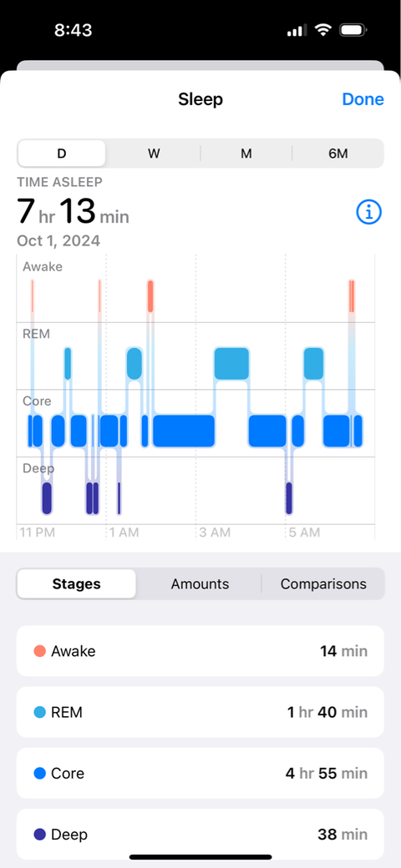Tap the REM 1 hr 40 min row

200,712
